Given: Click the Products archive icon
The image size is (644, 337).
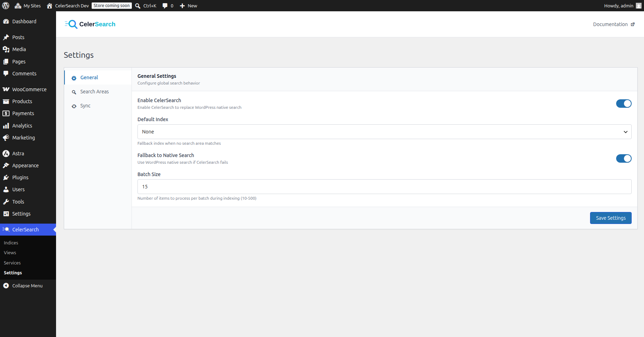Looking at the screenshot, I should [6, 101].
